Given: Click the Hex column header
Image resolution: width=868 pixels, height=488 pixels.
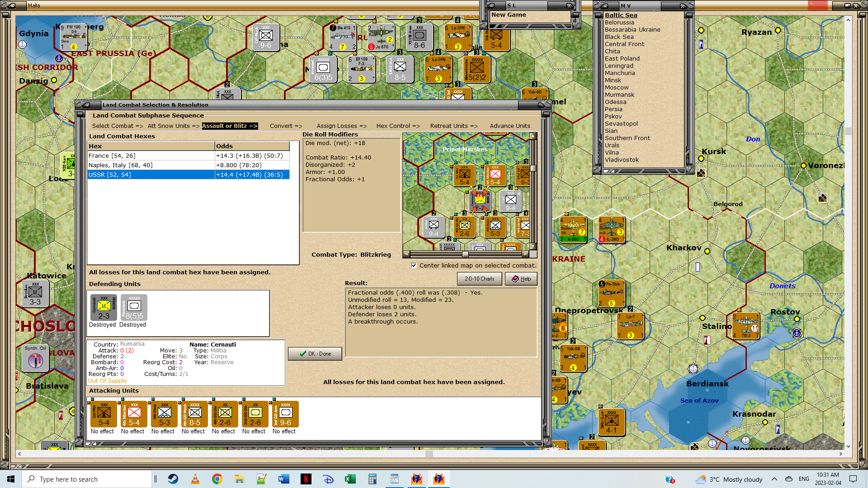Looking at the screenshot, I should [151, 146].
